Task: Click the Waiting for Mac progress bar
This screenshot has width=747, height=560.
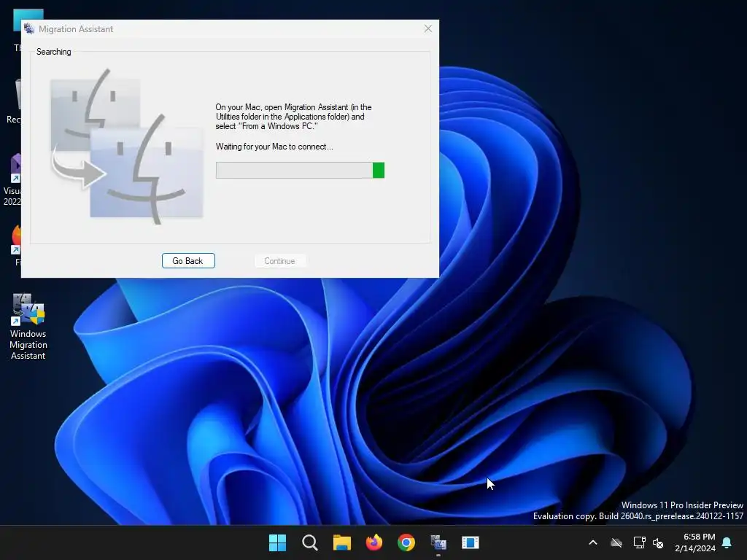Action: (300, 170)
